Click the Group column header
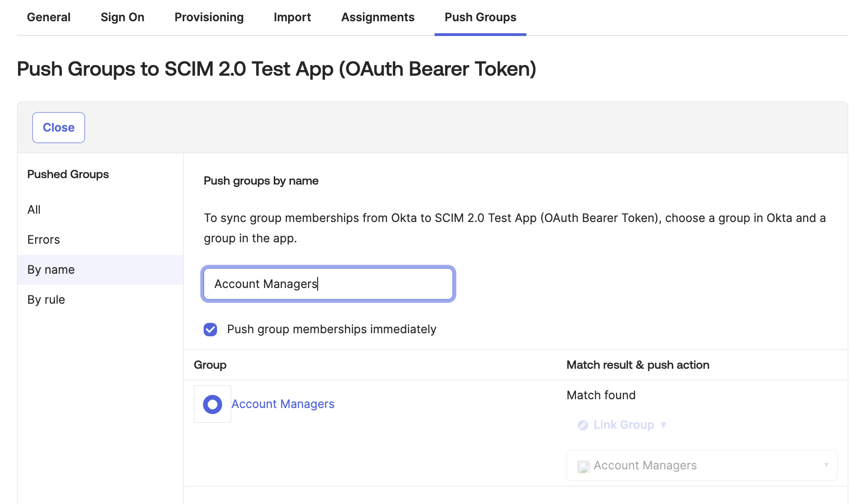This screenshot has height=504, width=857. [x=210, y=365]
